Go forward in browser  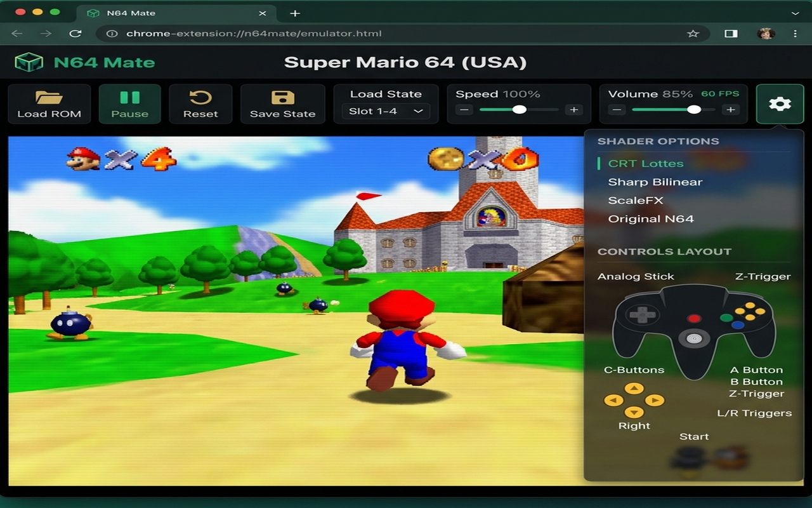(46, 34)
